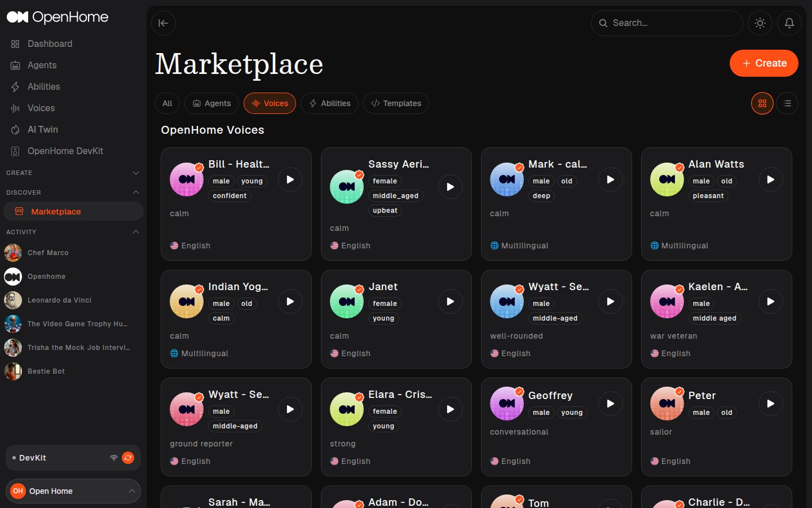Play the Peter voice preview
Viewport: 812px width, 508px height.
pos(771,404)
